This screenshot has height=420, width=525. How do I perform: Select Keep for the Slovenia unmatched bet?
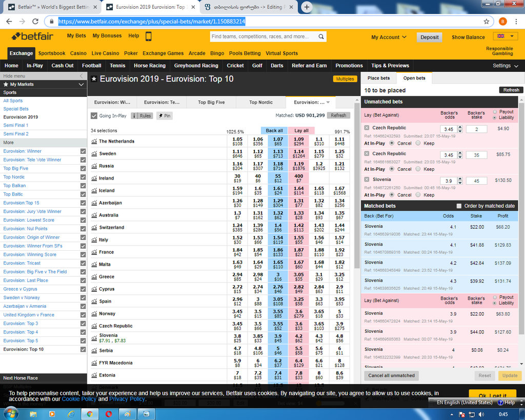418,195
